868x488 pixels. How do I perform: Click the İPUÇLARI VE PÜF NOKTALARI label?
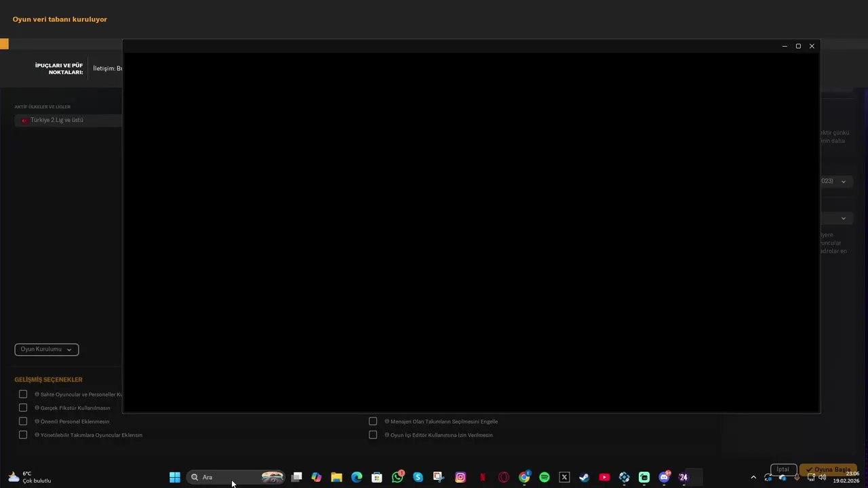(x=59, y=68)
